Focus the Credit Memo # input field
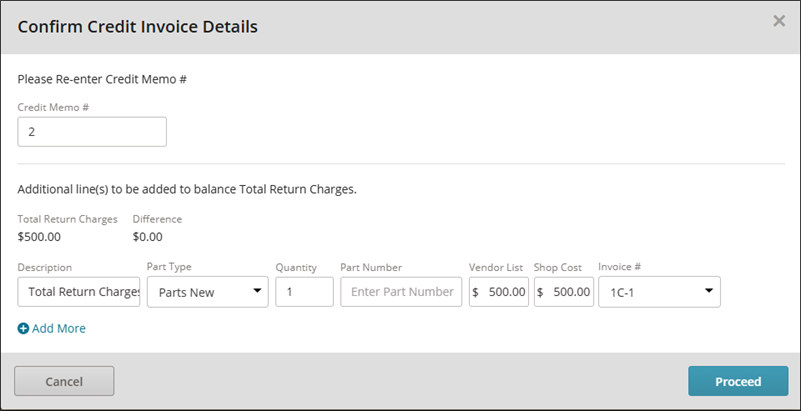 pos(92,132)
